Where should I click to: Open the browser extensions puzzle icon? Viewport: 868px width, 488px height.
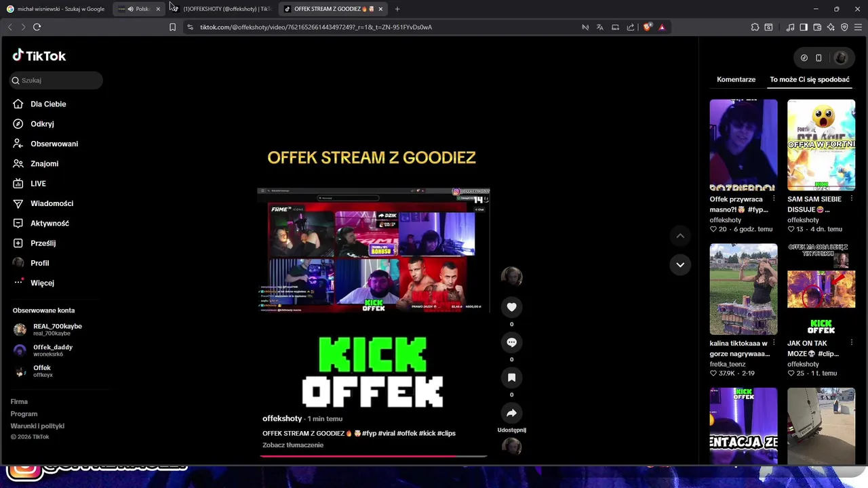(755, 27)
